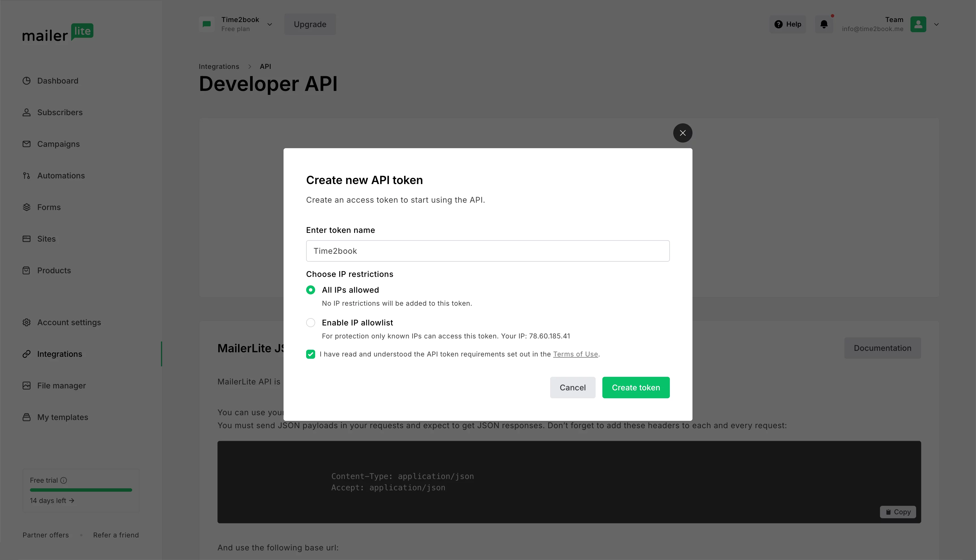Click the token name input field
976x560 pixels.
[x=487, y=251]
